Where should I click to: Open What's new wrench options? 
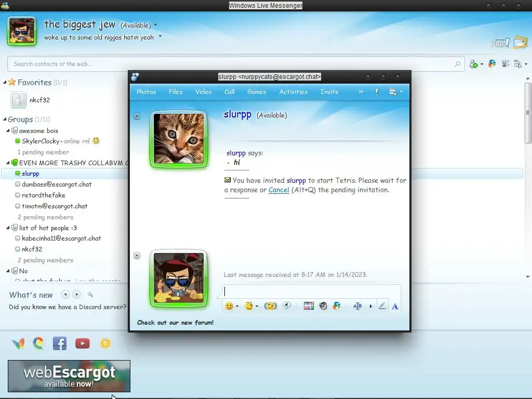point(90,295)
